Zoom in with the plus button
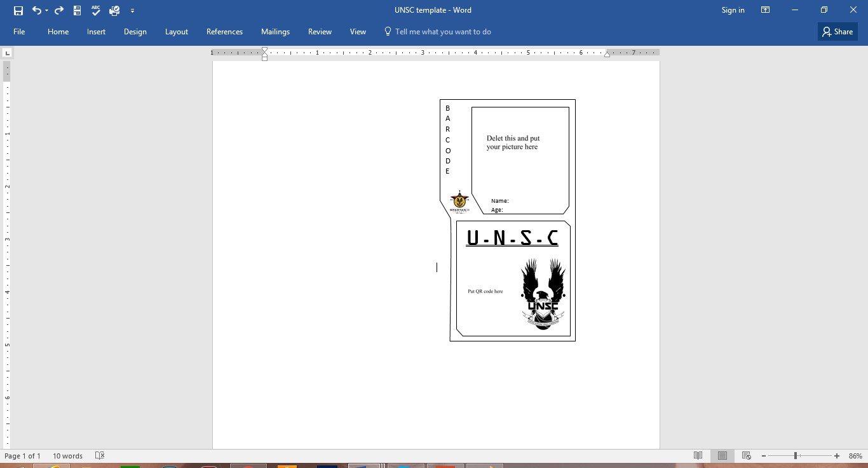This screenshot has height=468, width=868. pyautogui.click(x=837, y=456)
